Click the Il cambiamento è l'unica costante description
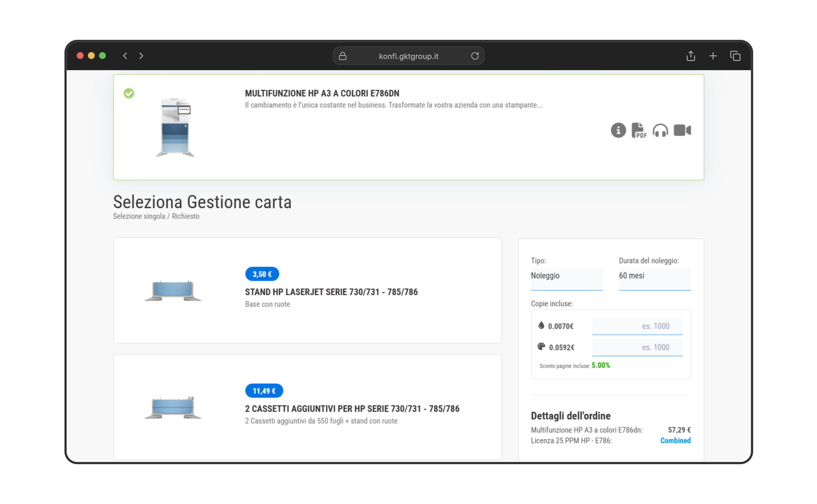The width and height of the screenshot is (817, 504). point(394,105)
